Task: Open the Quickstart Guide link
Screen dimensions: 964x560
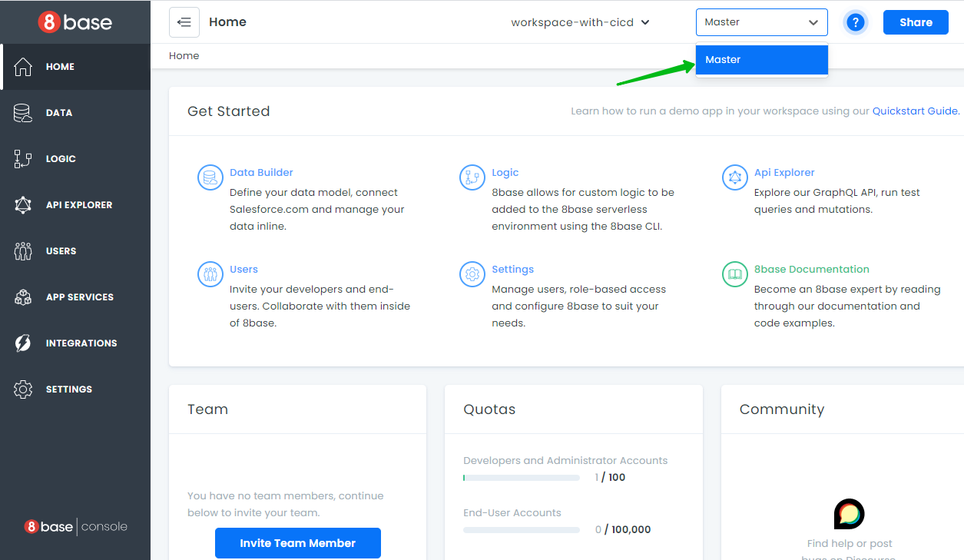Action: coord(916,111)
